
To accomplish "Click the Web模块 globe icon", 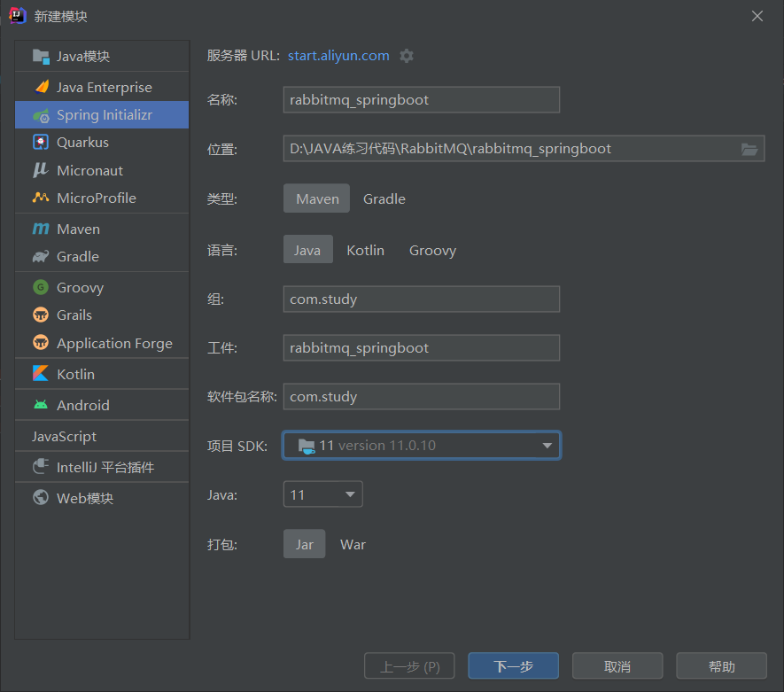I will [41, 497].
